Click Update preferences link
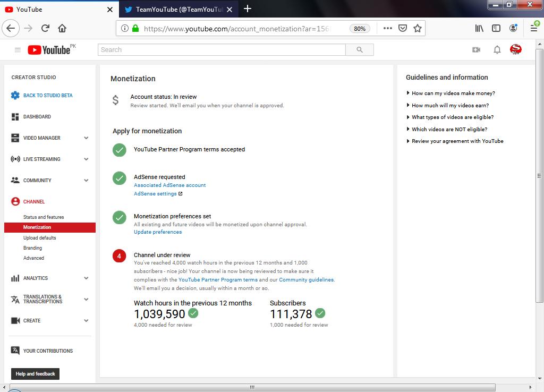Image resolution: width=544 pixels, height=392 pixels. 158,232
